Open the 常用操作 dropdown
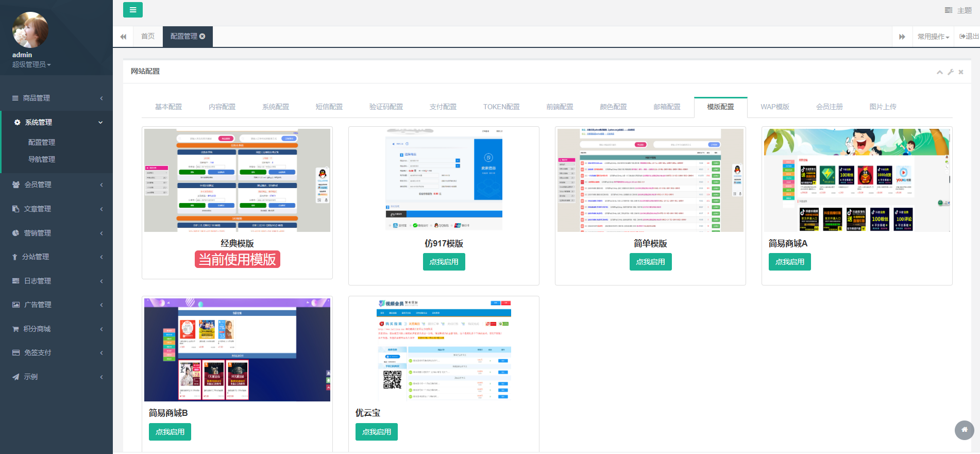 (933, 37)
